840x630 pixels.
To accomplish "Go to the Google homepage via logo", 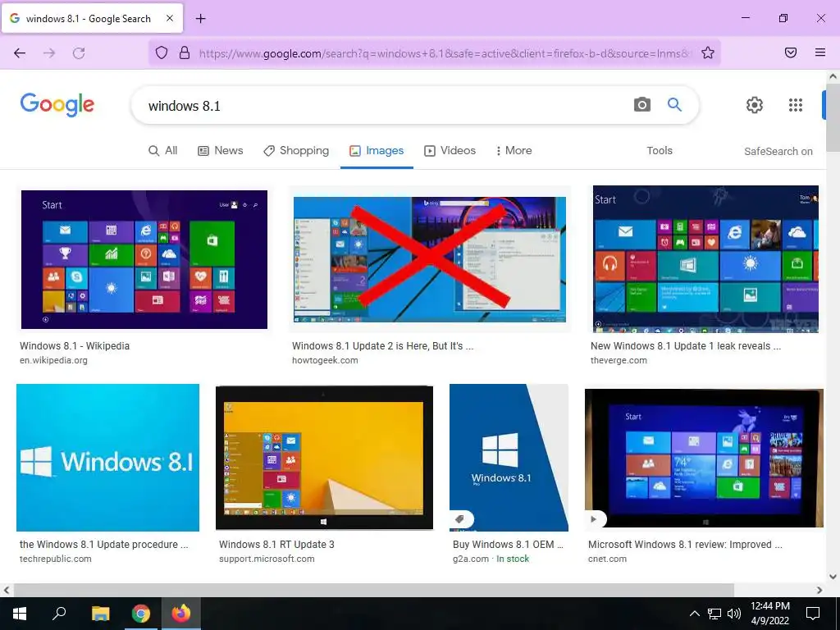I will point(57,105).
